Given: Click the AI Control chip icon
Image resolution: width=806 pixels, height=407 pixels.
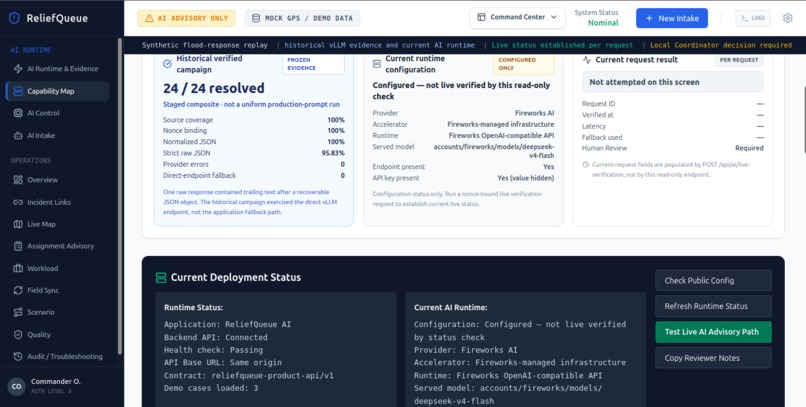Looking at the screenshot, I should coord(18,113).
